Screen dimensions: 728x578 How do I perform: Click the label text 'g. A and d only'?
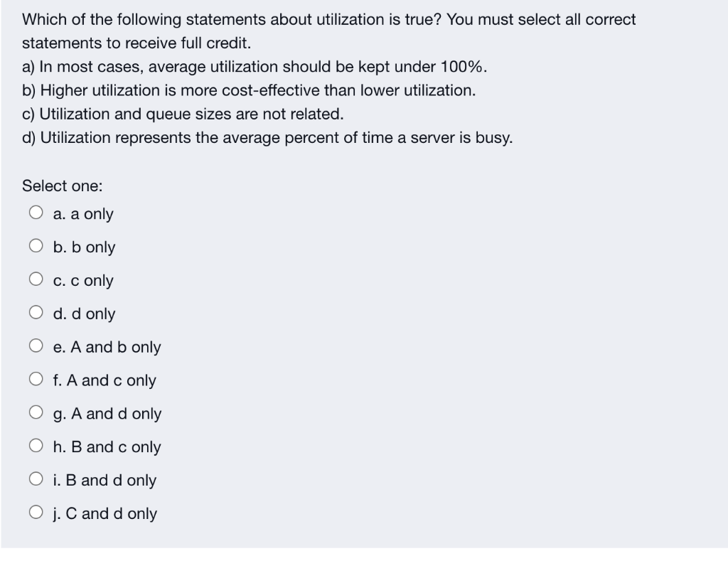[107, 414]
